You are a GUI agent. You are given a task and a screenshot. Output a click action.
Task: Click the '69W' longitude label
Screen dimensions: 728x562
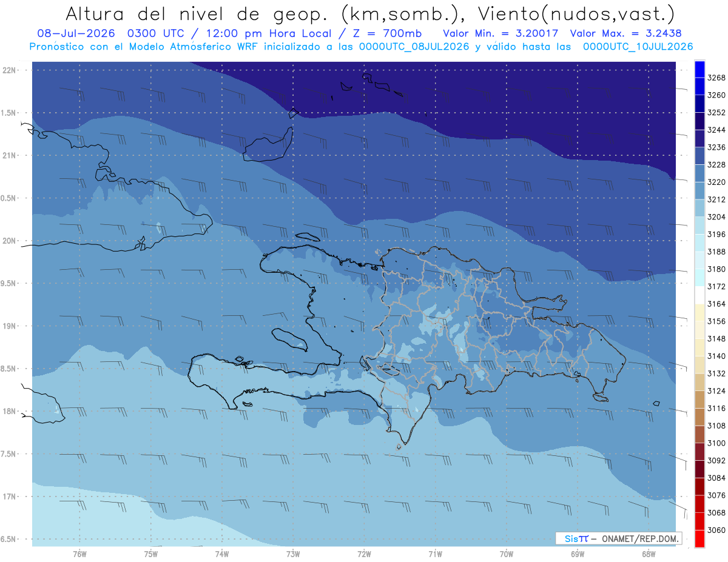point(578,554)
